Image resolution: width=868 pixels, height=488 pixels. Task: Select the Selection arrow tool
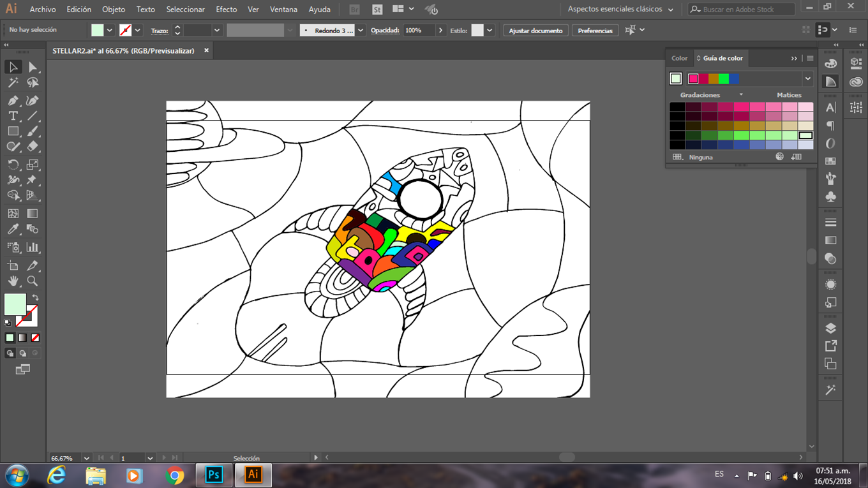point(13,67)
